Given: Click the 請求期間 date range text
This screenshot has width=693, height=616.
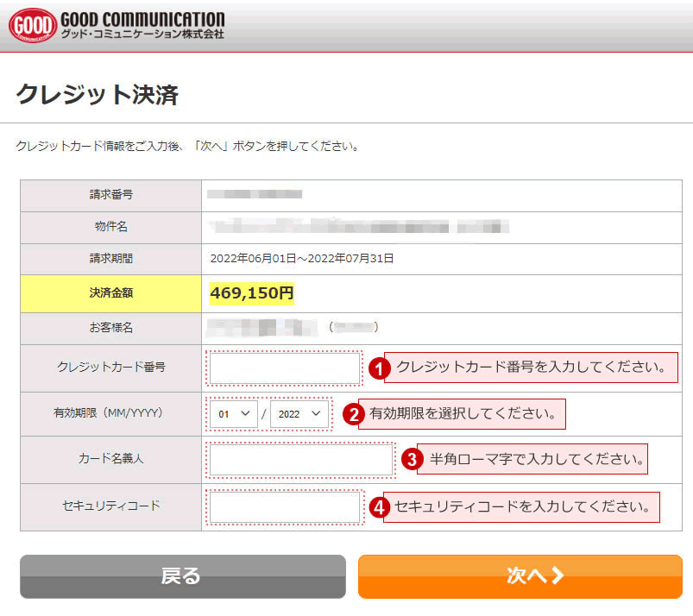Looking at the screenshot, I should click(x=301, y=258).
